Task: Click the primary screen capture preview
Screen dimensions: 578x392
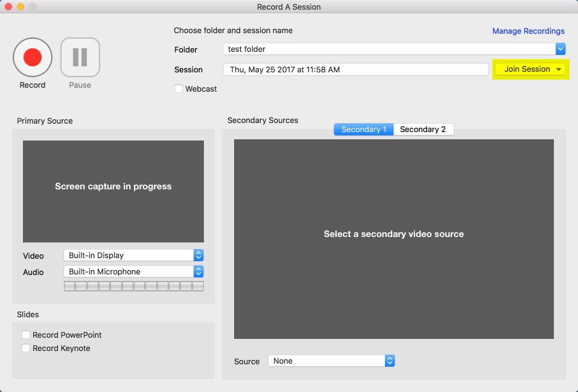Action: pos(113,191)
